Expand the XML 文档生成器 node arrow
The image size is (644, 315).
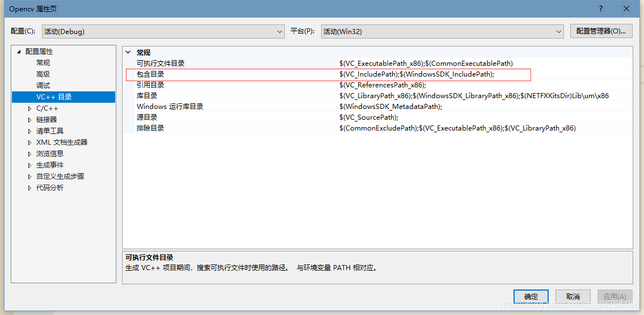30,142
